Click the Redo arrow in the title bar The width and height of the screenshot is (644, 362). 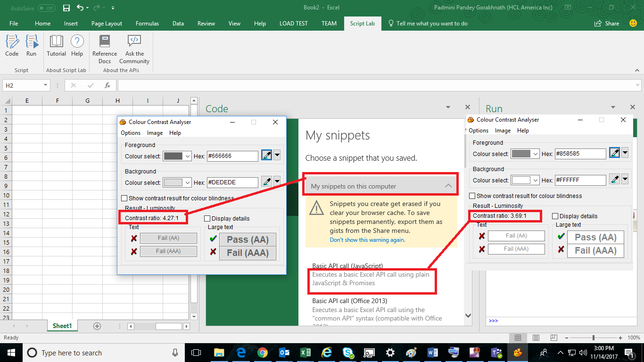(x=97, y=8)
